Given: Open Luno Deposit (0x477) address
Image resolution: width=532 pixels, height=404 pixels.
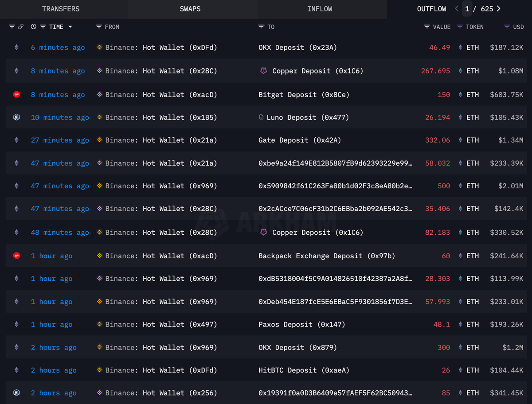Looking at the screenshot, I should [x=308, y=117].
